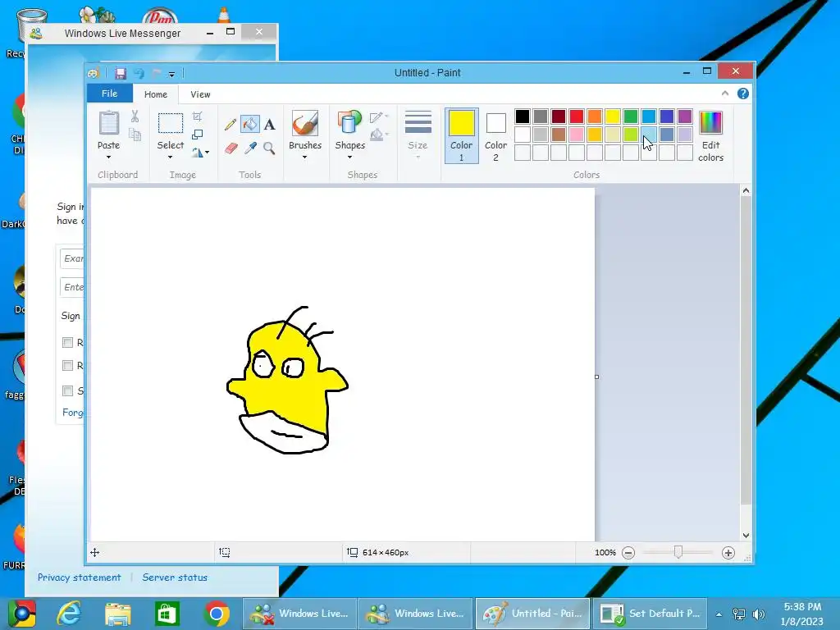Expand the Select dropdown arrow
Screen dimensions: 840x630
171,157
